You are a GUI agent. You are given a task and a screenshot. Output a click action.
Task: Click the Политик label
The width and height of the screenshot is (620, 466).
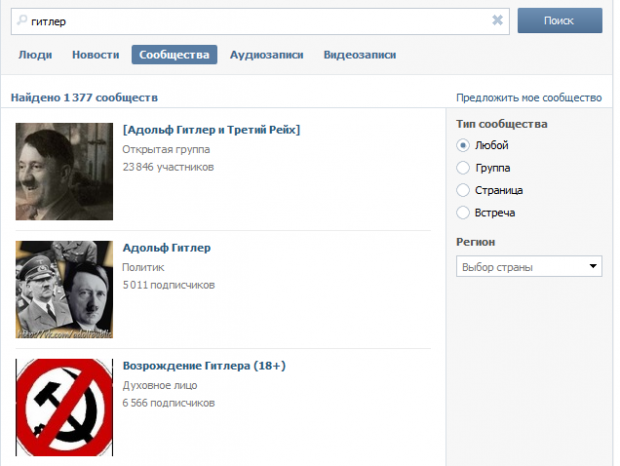coord(143,268)
